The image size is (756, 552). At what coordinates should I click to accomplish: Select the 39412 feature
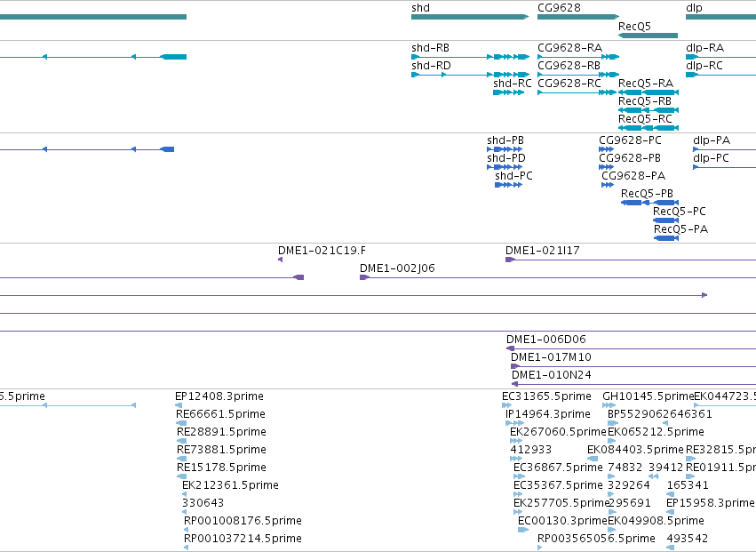[x=666, y=468]
